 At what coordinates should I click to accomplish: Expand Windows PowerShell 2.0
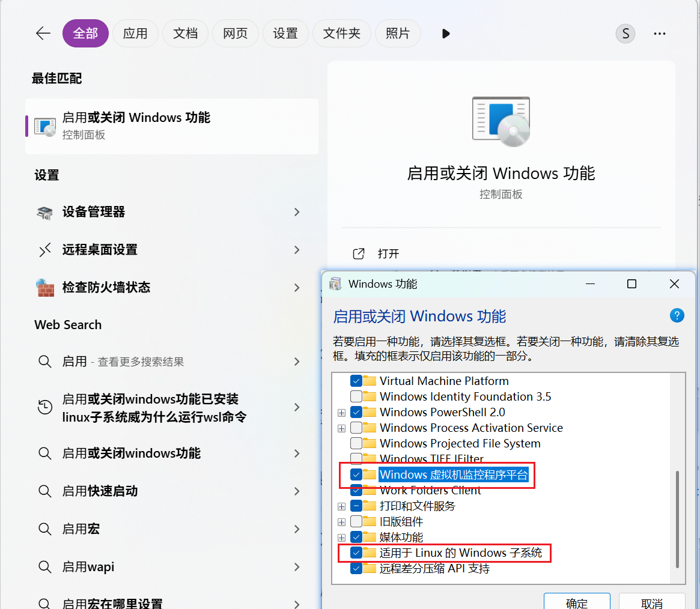pos(342,413)
